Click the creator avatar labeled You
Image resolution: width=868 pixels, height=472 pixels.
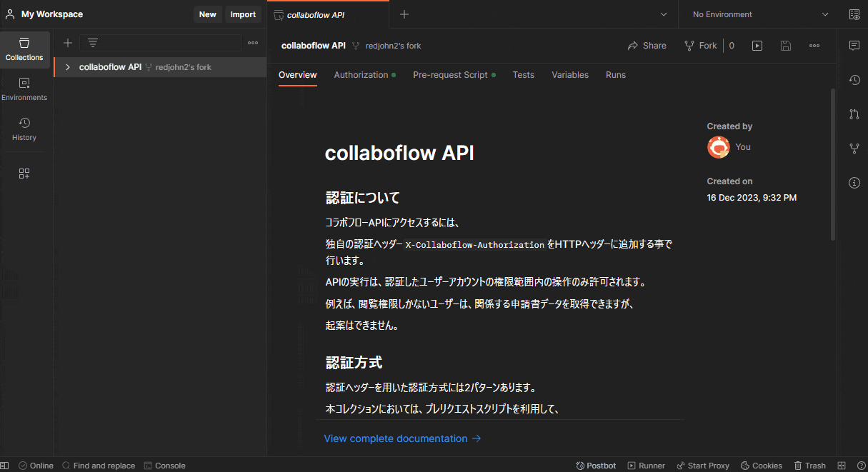[x=718, y=147]
